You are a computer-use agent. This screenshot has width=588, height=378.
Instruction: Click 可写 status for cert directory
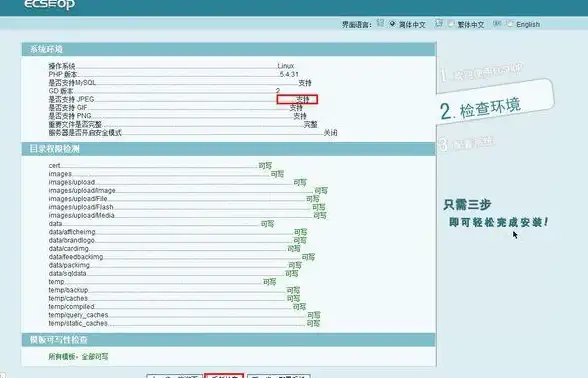[265, 165]
